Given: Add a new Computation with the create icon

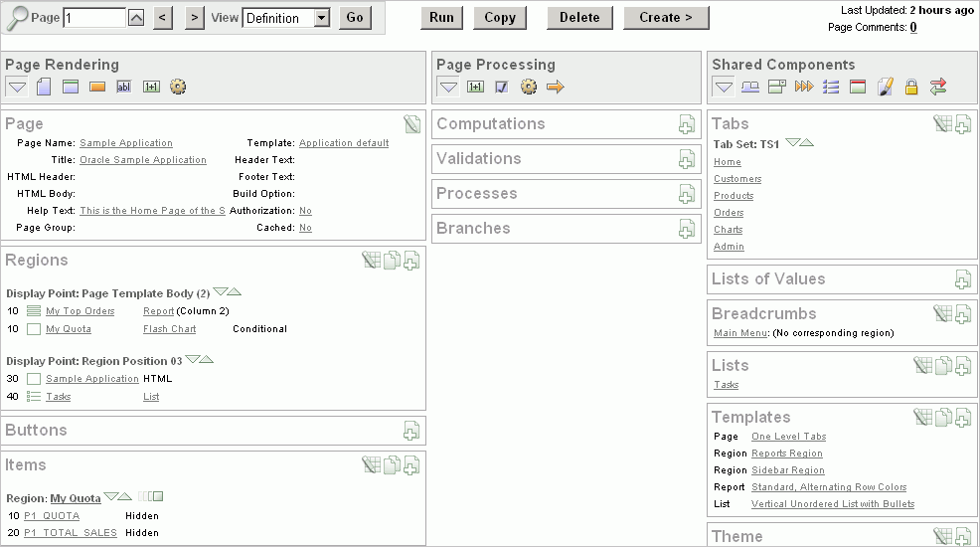Looking at the screenshot, I should [x=686, y=124].
